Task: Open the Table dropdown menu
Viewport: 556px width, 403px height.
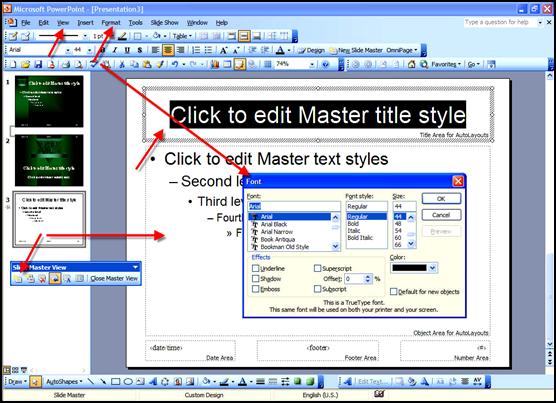Action: pyautogui.click(x=182, y=36)
